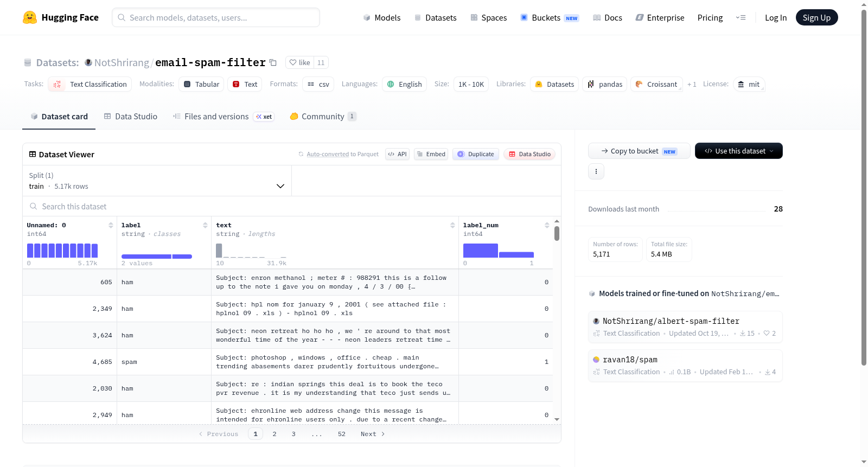Click the dataset table vertical scrollbar
This screenshot has width=868, height=467.
tap(557, 234)
